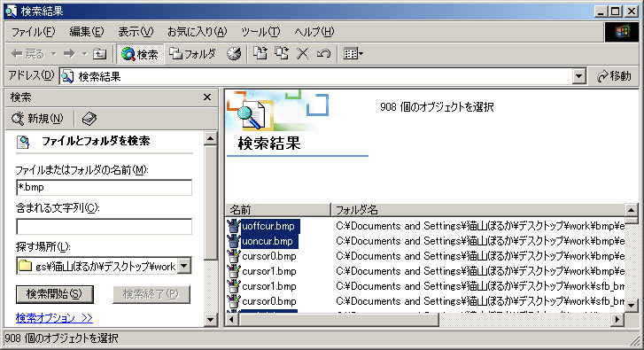Expand the address bar dropdown arrow

(579, 76)
